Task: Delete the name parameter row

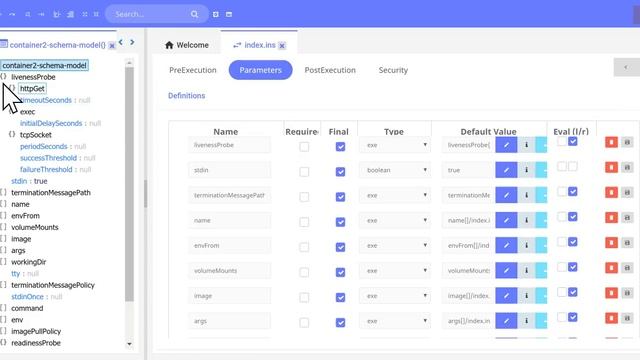Action: [x=611, y=217]
